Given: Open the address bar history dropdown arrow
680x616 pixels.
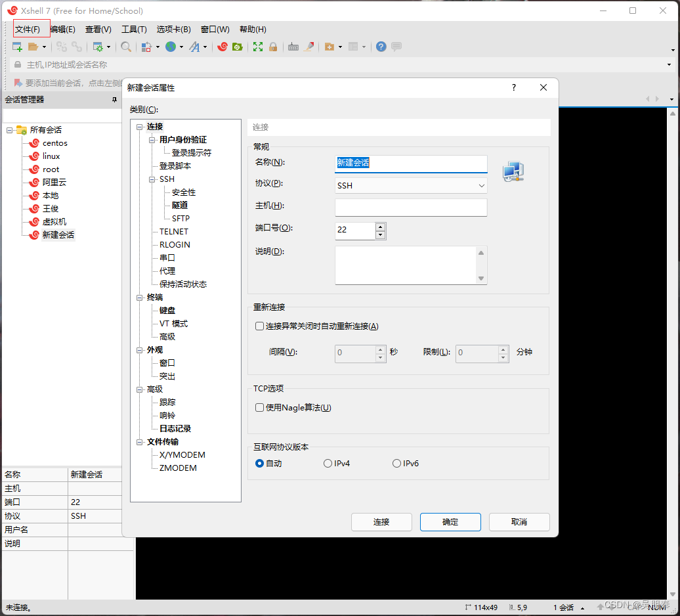Looking at the screenshot, I should (x=669, y=64).
